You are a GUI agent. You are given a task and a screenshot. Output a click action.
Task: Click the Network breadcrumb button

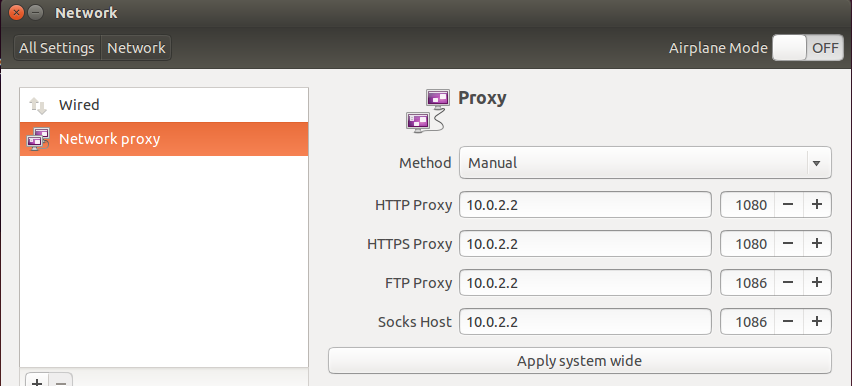[x=136, y=48]
